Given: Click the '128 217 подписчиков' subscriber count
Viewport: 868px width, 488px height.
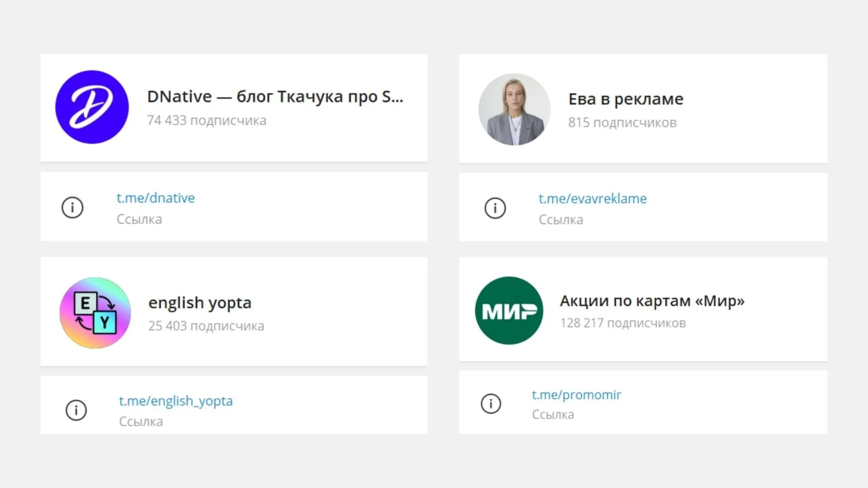Looking at the screenshot, I should [x=623, y=323].
